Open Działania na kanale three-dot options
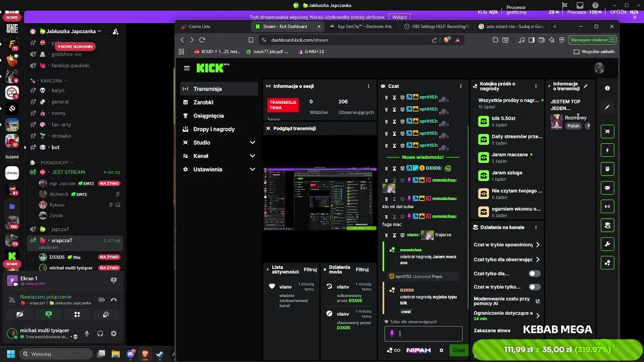 point(535,227)
